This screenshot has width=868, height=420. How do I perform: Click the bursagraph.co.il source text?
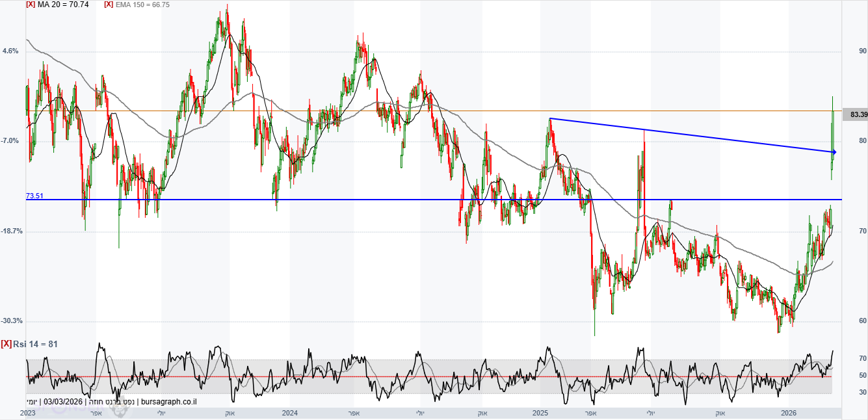[x=168, y=402]
